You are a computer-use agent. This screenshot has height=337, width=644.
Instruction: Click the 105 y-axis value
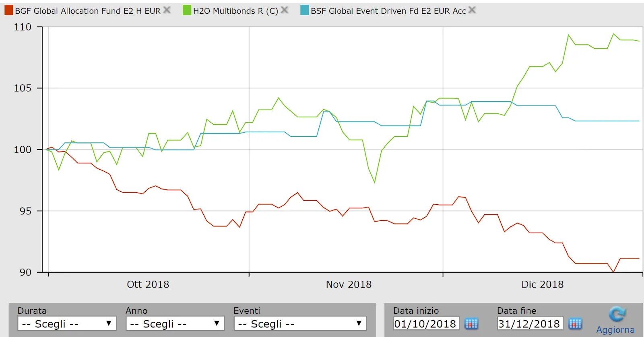pos(23,88)
